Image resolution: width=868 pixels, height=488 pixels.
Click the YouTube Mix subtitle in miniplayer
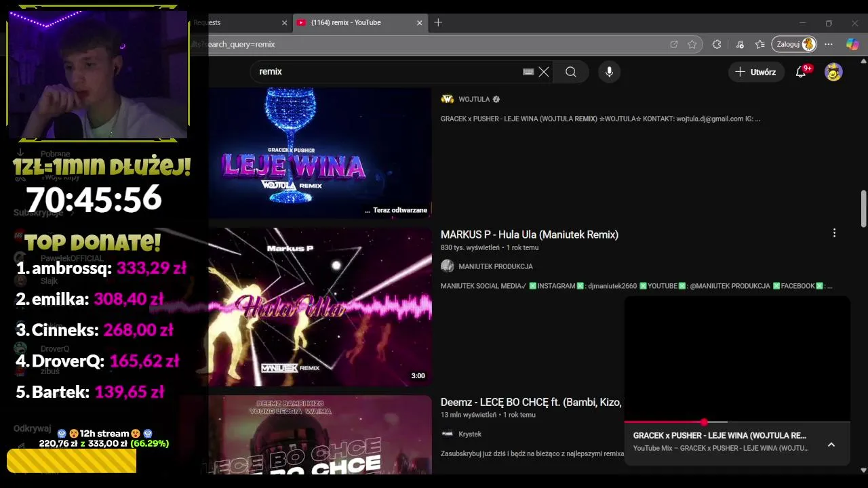(x=721, y=448)
